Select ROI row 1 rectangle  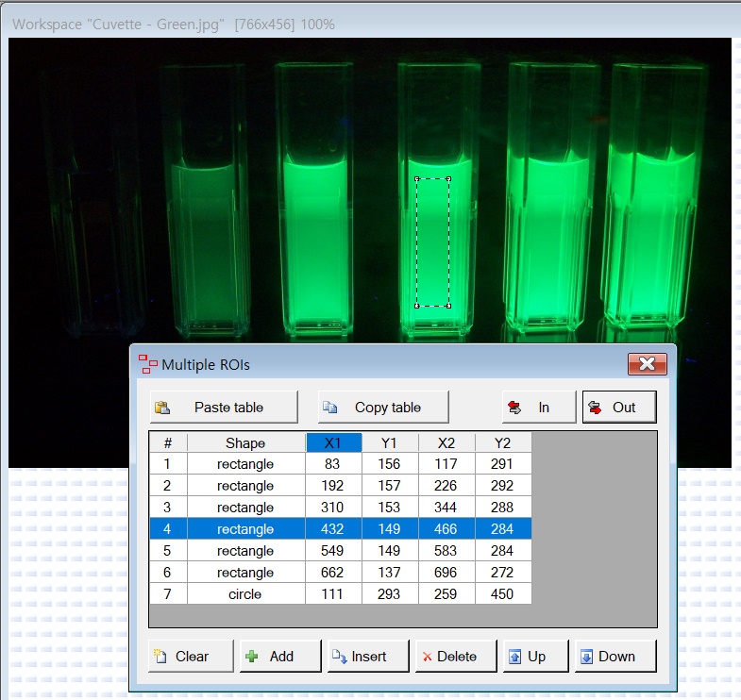coord(245,464)
